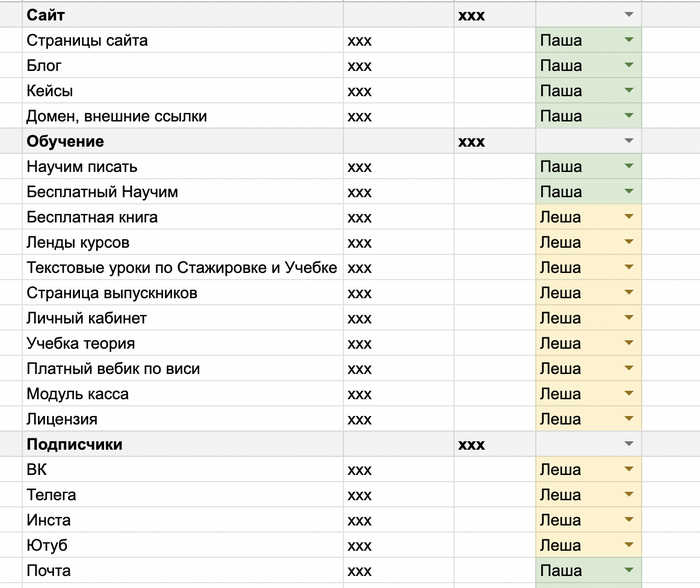The width and height of the screenshot is (700, 588).
Task: Open the assignee dropdown for Страницы сайта
Action: click(x=628, y=41)
